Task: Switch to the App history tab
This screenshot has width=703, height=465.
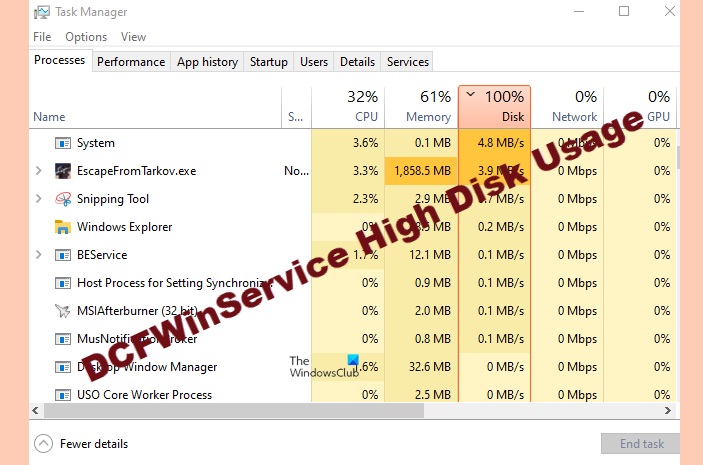Action: [207, 62]
